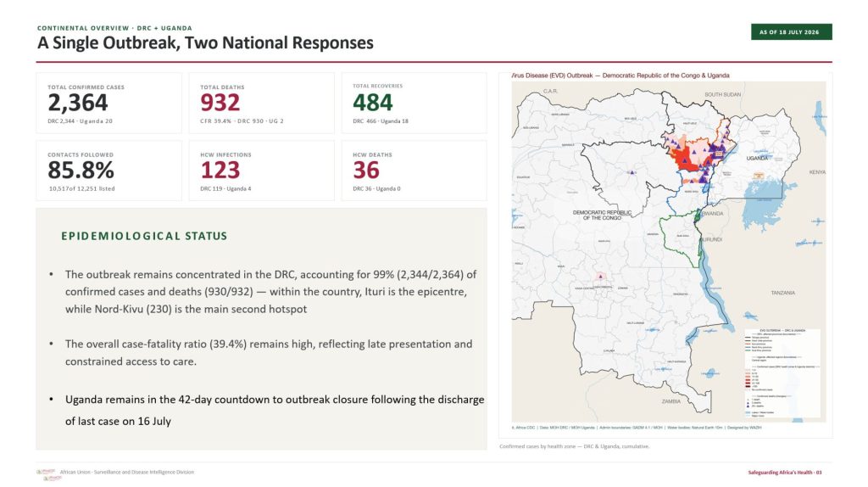Click the Contacts Followed 85.8% card
This screenshot has height=487, width=868.
[108, 171]
